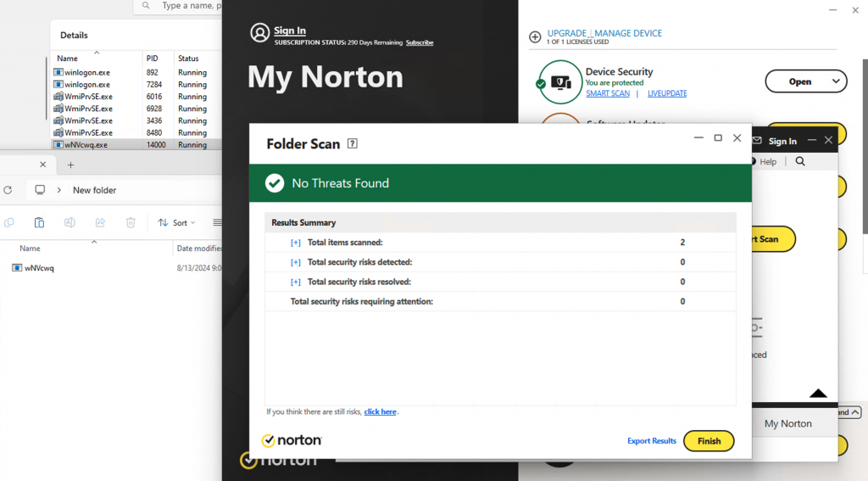Click the collapse chevron near My Norton tab

[x=855, y=412]
